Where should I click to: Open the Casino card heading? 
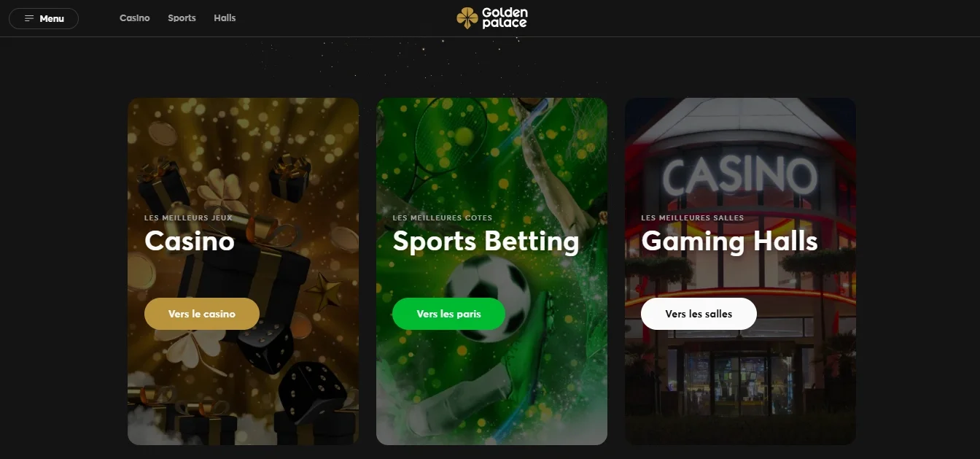[190, 241]
